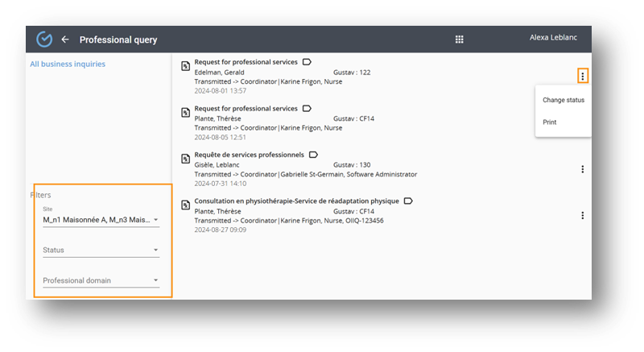644x352 pixels.
Task: Click the checkmark app logo
Action: 44,39
